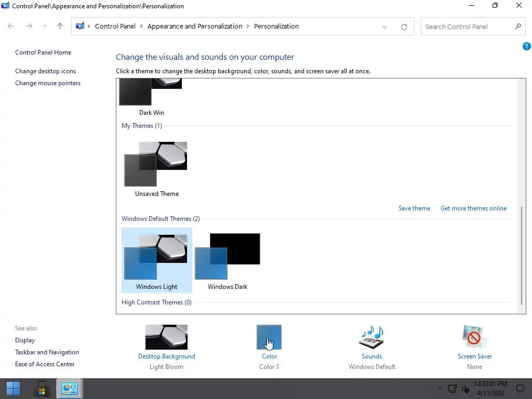
Task: Open Get more themes online link
Action: click(x=473, y=208)
